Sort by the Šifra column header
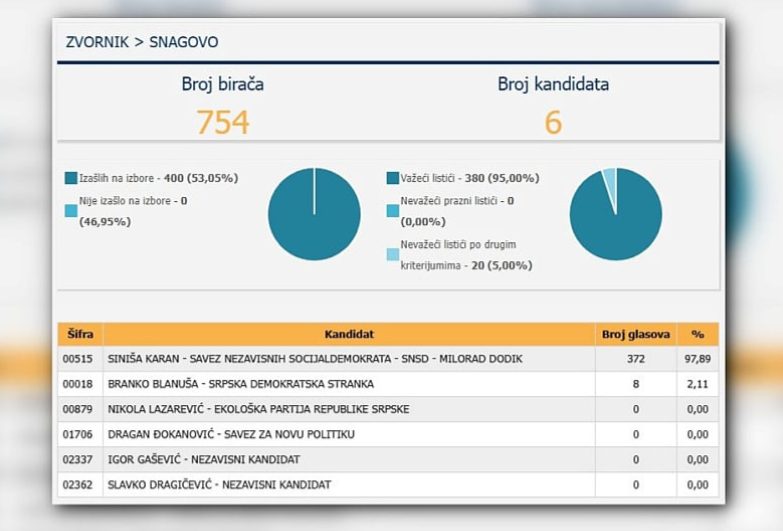 (x=80, y=334)
